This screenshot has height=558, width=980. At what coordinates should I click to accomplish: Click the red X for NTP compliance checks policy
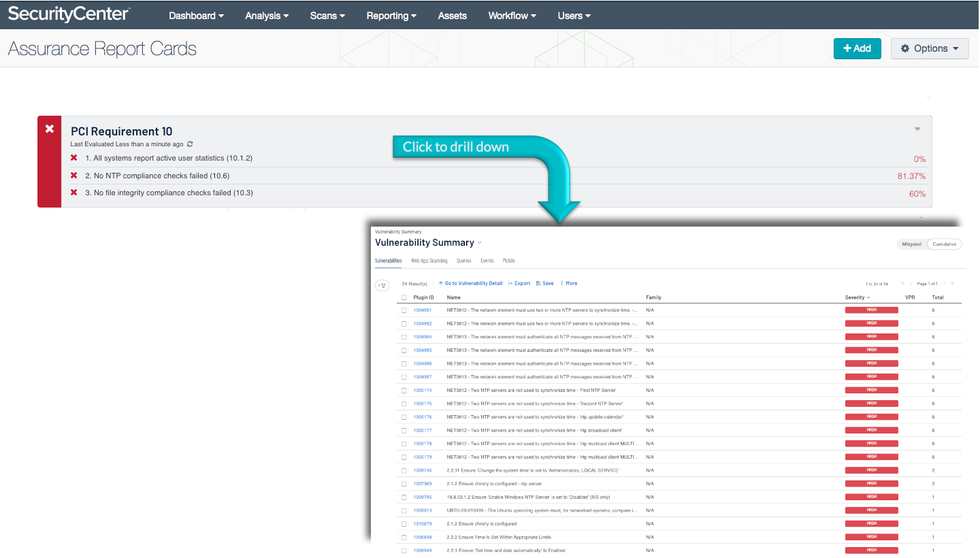[x=74, y=176]
